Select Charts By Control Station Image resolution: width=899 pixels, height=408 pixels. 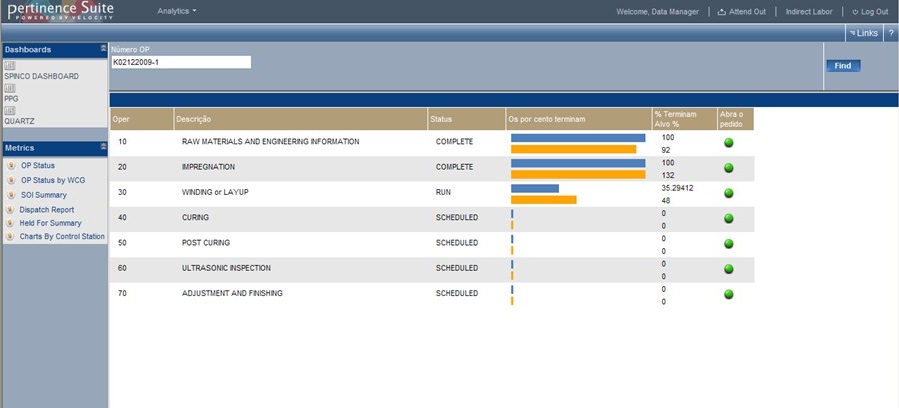(x=62, y=237)
